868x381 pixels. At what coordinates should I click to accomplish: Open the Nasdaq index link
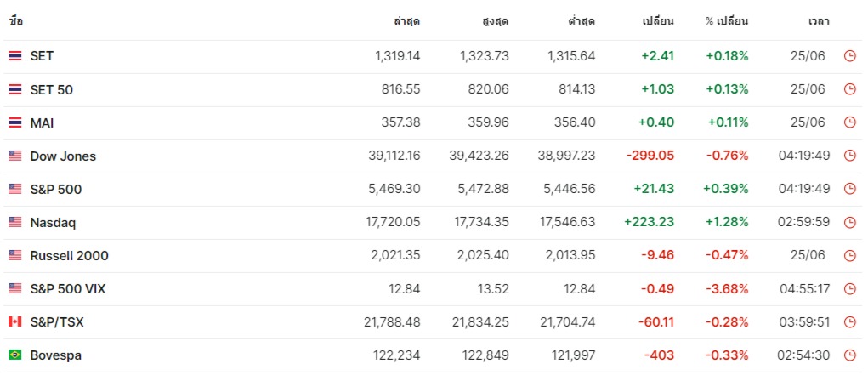click(x=53, y=222)
